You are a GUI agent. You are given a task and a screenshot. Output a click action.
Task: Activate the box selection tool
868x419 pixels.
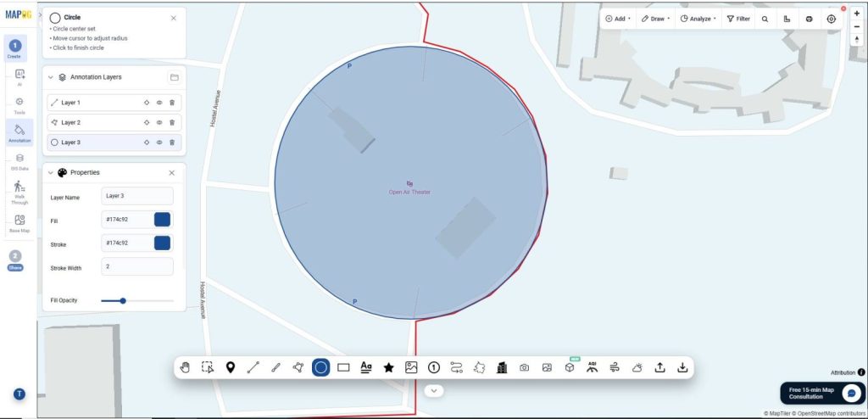[208, 367]
